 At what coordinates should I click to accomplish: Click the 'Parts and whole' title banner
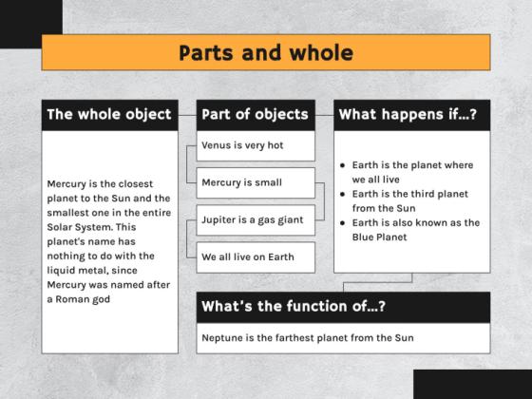(x=266, y=52)
